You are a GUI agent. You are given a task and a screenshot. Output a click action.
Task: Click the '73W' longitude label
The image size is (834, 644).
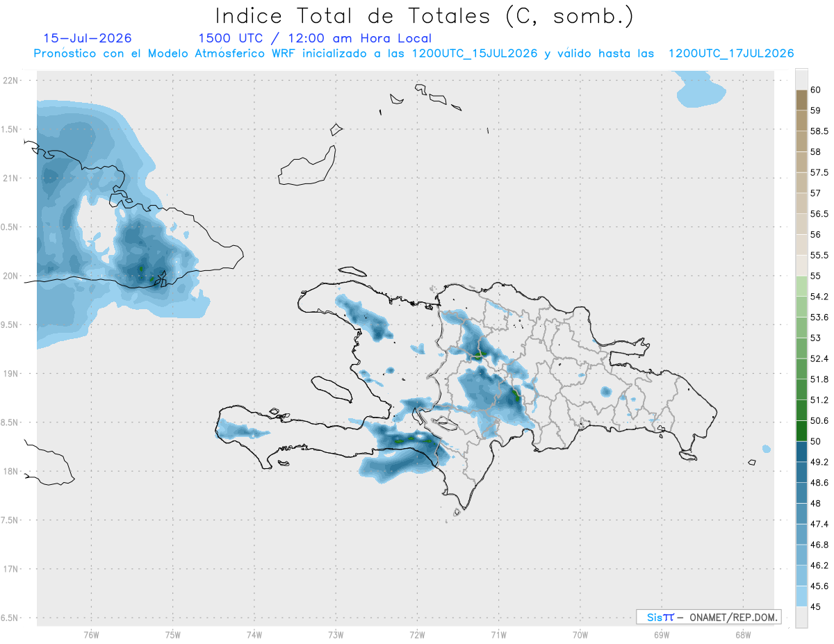pyautogui.click(x=336, y=635)
